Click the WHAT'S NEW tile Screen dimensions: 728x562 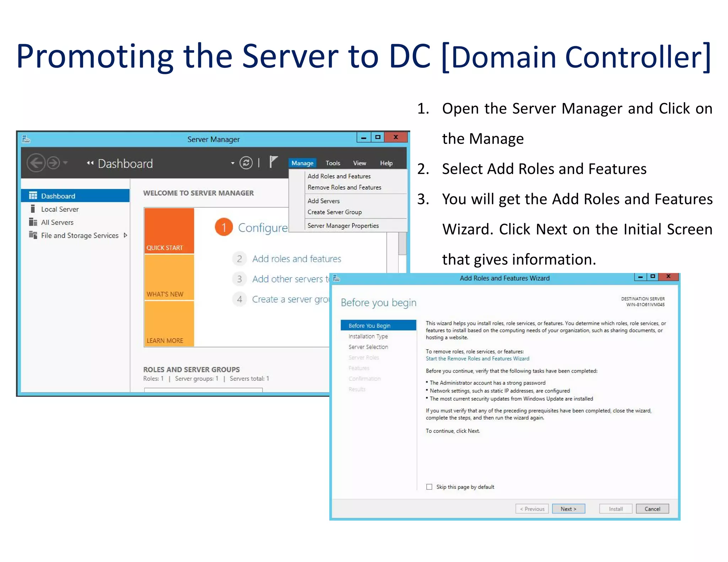[x=169, y=277]
